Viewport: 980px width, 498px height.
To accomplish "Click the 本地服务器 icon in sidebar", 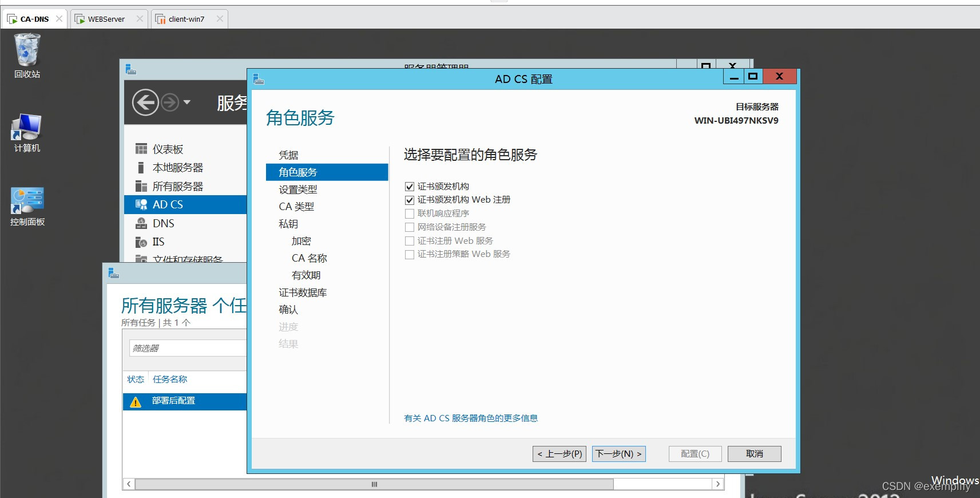I will click(141, 168).
